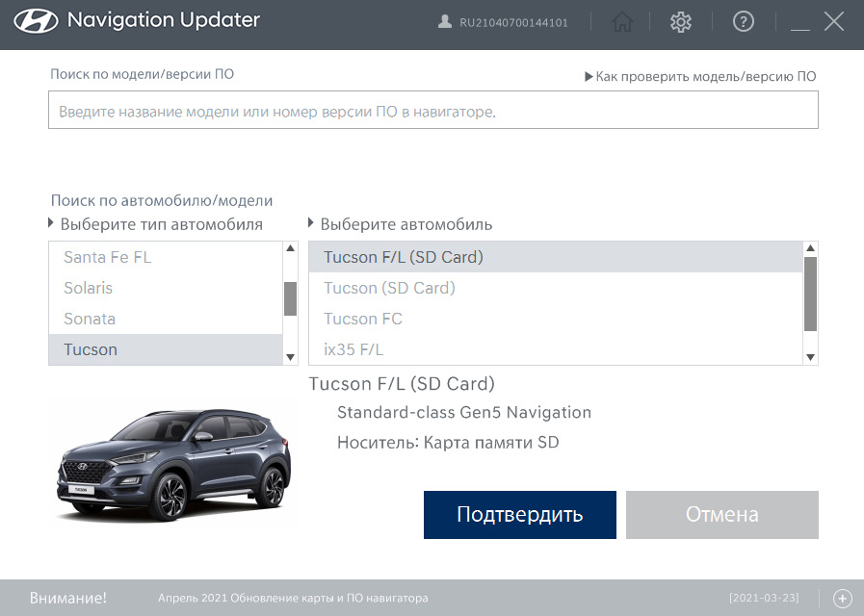864x616 pixels.
Task: Click the 'Выберите автомобиль' heading
Action: tap(406, 224)
